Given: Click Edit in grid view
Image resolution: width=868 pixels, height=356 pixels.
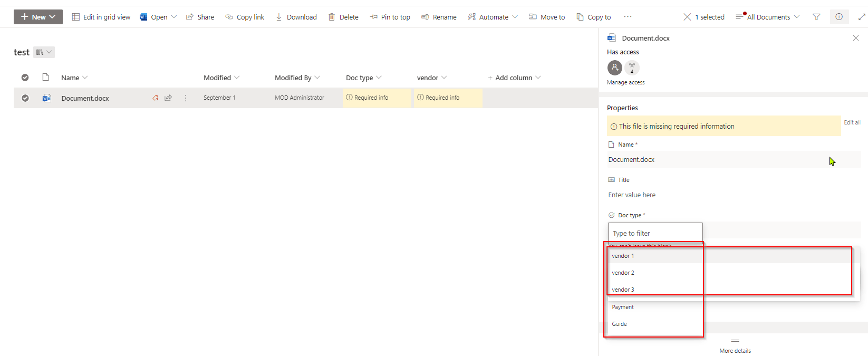Looking at the screenshot, I should [x=101, y=17].
